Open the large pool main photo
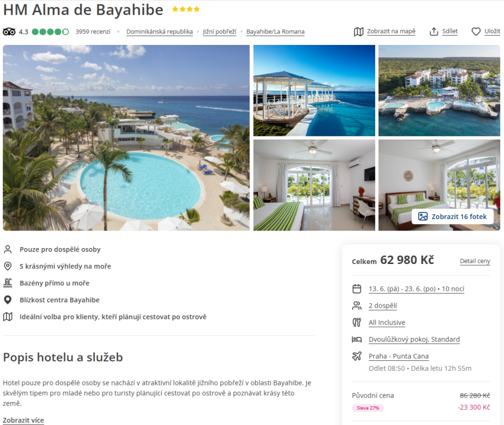 pyautogui.click(x=127, y=138)
